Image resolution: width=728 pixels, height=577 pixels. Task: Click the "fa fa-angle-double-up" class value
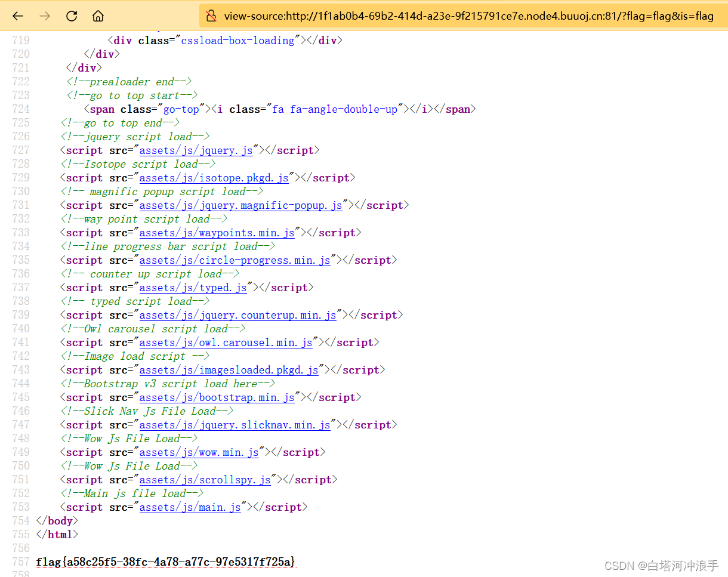(x=335, y=109)
